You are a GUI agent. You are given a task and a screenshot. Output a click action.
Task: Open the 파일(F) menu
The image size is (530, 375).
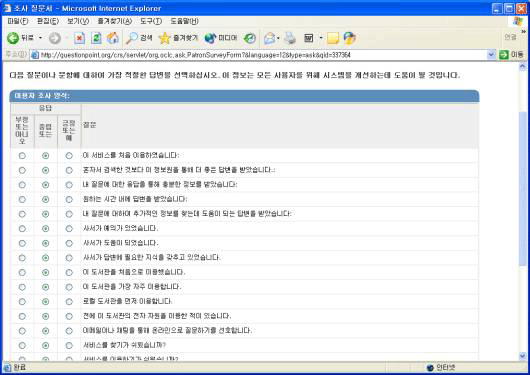(18, 21)
